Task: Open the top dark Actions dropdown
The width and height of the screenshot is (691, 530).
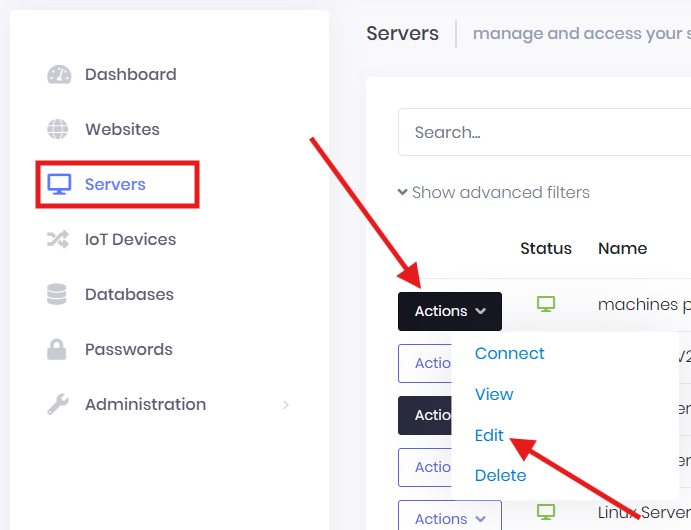Action: [x=450, y=312]
